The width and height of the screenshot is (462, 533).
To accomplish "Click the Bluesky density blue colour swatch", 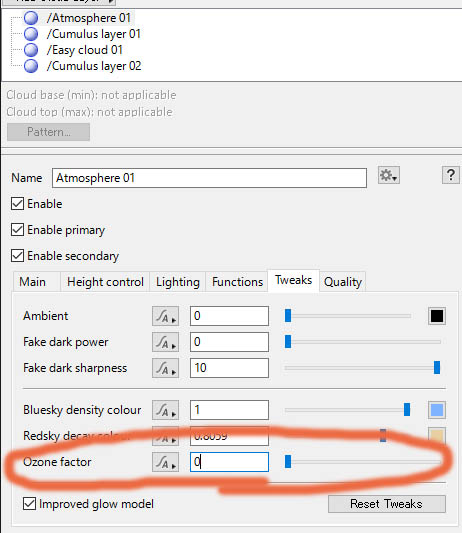I will (x=437, y=410).
